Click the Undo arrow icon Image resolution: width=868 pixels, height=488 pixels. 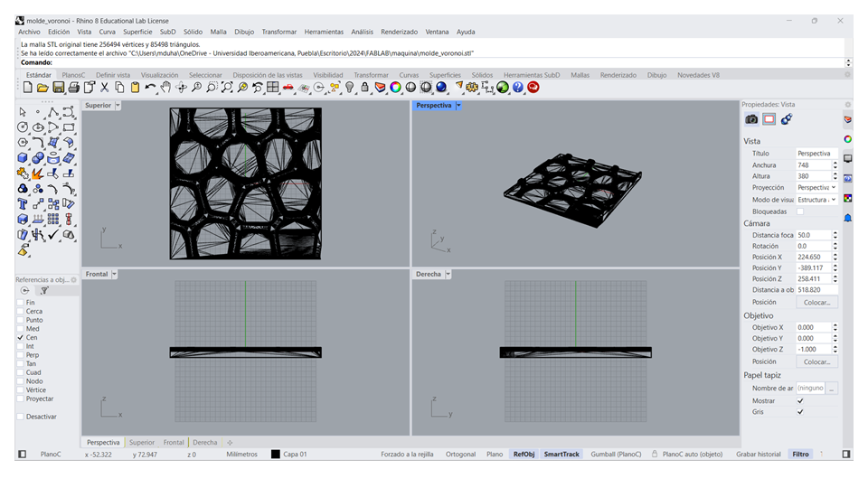[150, 88]
